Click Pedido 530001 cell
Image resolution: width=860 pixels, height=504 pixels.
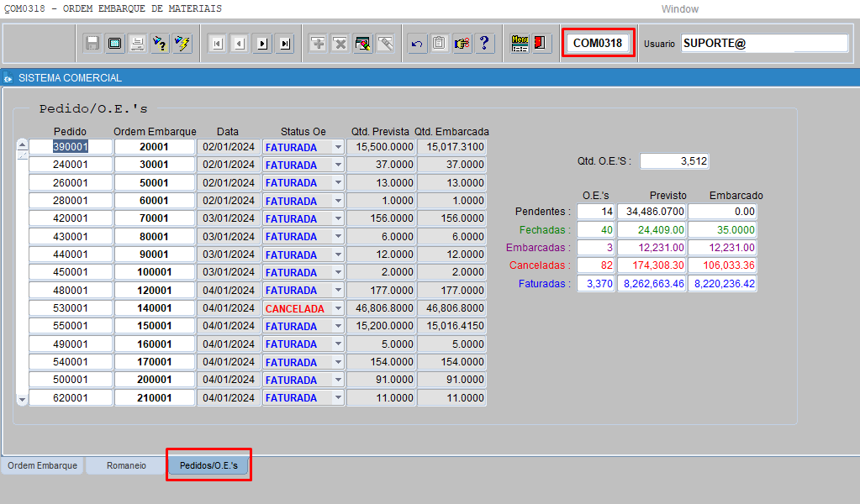tap(71, 308)
